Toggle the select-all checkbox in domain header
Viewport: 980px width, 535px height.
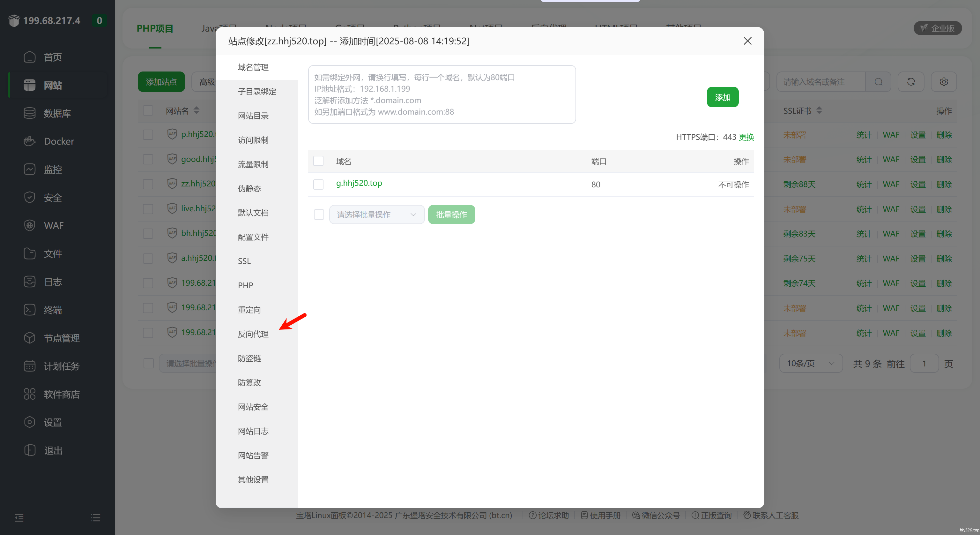(x=318, y=161)
